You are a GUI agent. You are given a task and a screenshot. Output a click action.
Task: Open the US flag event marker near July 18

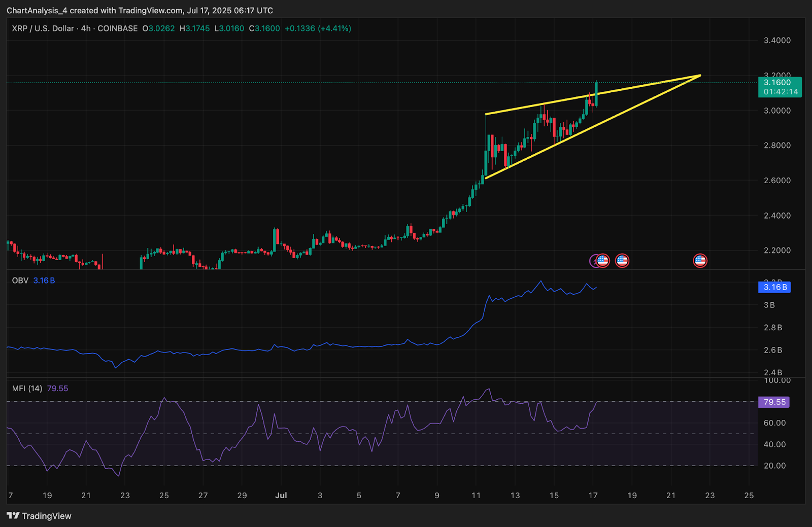point(622,261)
